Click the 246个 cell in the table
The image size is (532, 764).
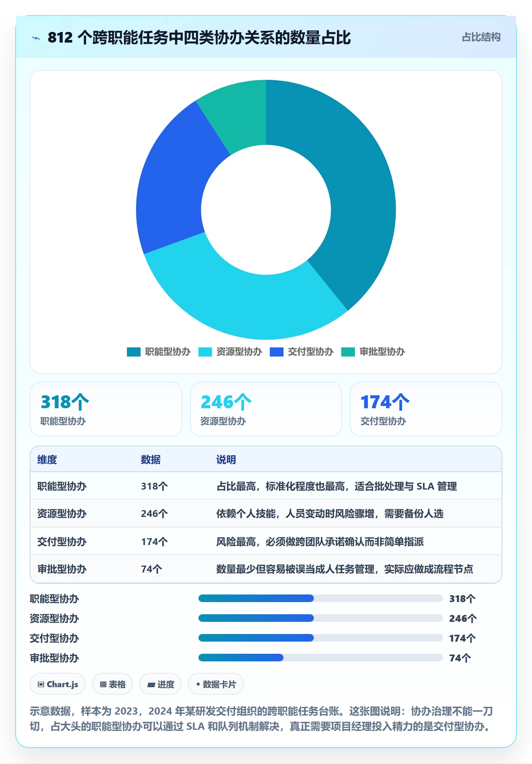[154, 514]
